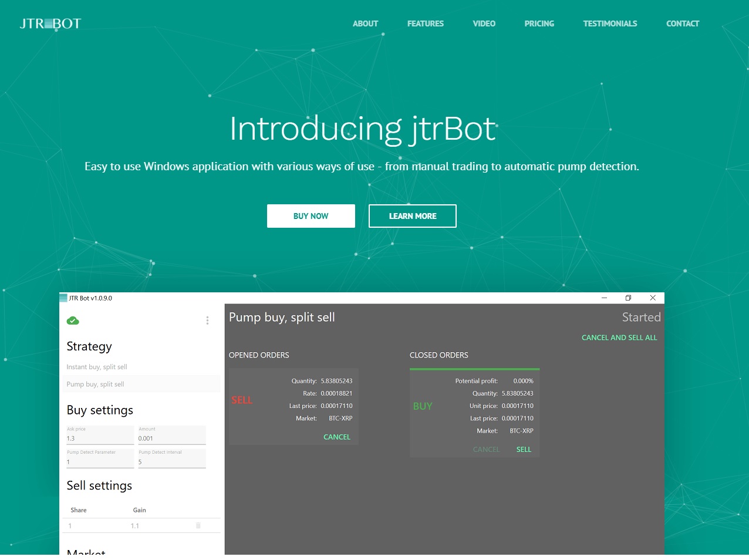Click the Share column header

tap(79, 510)
